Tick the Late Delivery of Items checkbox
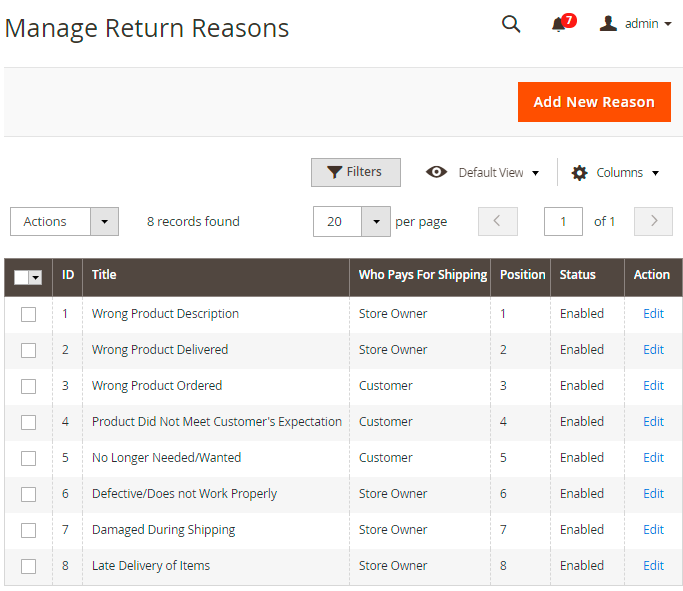 pyautogui.click(x=28, y=566)
